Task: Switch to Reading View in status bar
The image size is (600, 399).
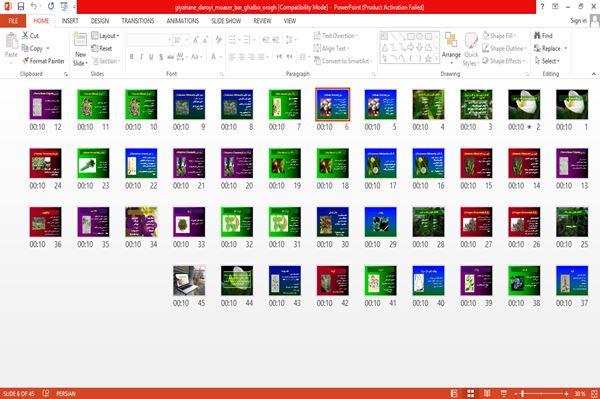Action: (x=487, y=393)
